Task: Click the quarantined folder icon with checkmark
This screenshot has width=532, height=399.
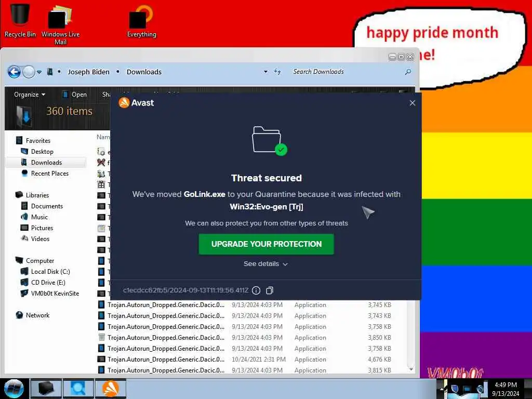Action: pos(270,140)
